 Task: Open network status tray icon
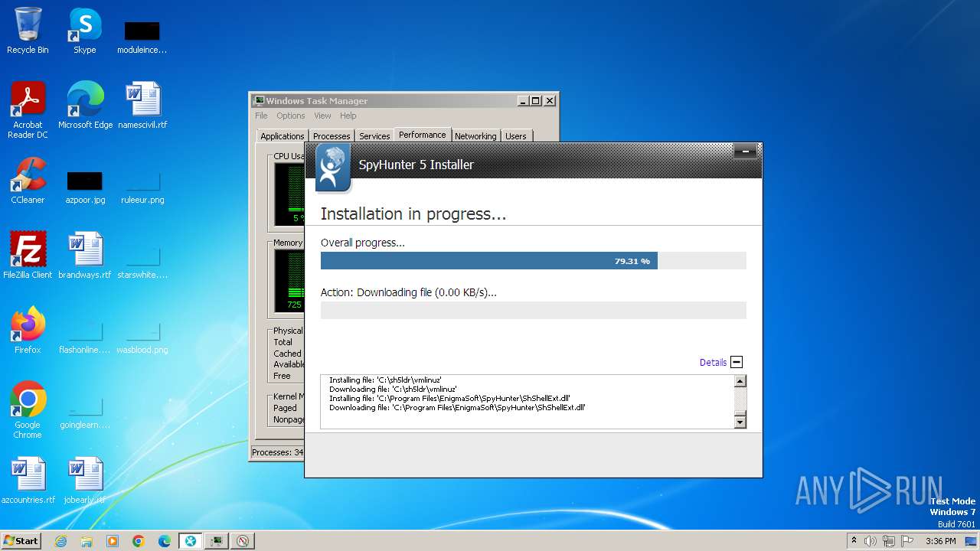point(888,541)
